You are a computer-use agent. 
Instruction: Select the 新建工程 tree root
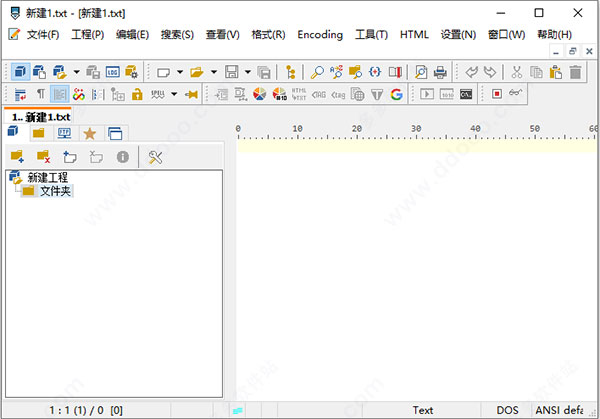click(x=47, y=177)
